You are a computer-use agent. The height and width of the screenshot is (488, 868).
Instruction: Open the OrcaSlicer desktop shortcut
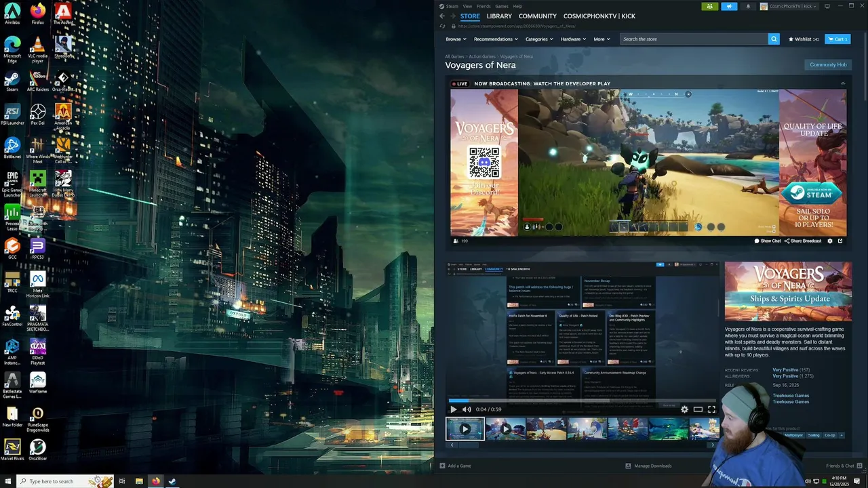38,450
